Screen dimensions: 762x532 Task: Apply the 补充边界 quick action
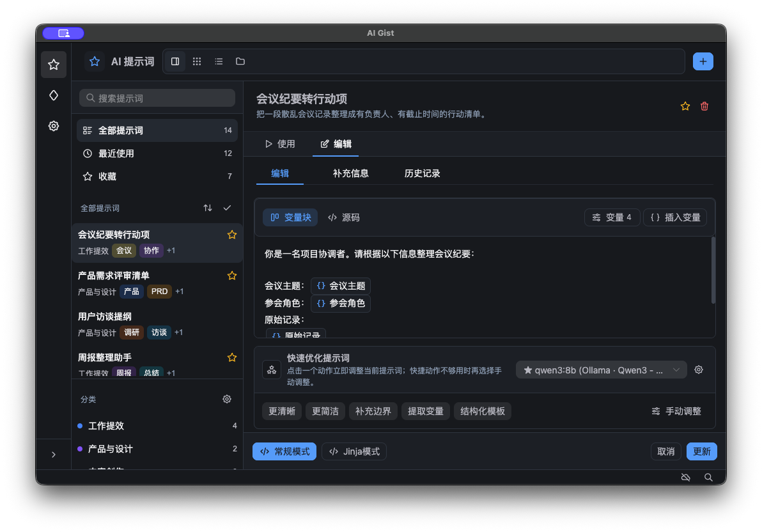pos(373,411)
